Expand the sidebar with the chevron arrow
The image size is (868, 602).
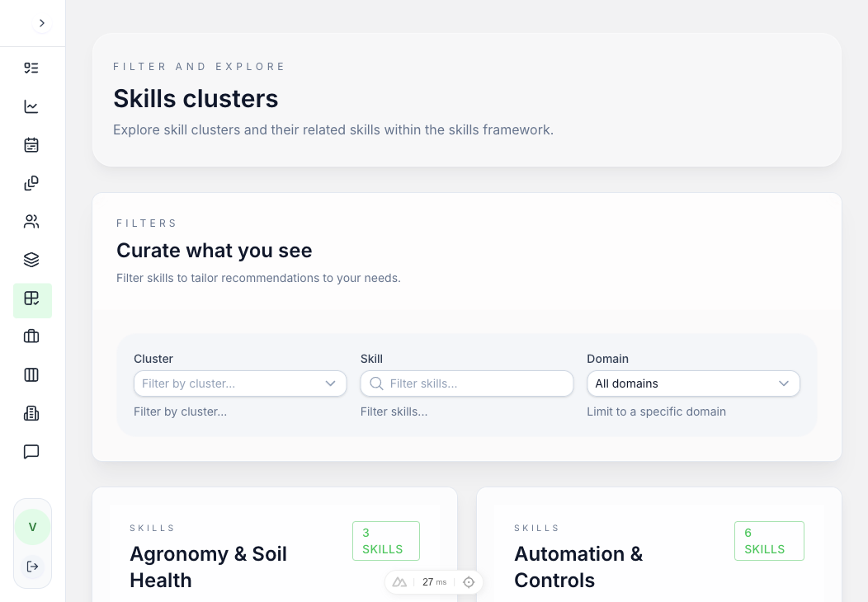[41, 23]
